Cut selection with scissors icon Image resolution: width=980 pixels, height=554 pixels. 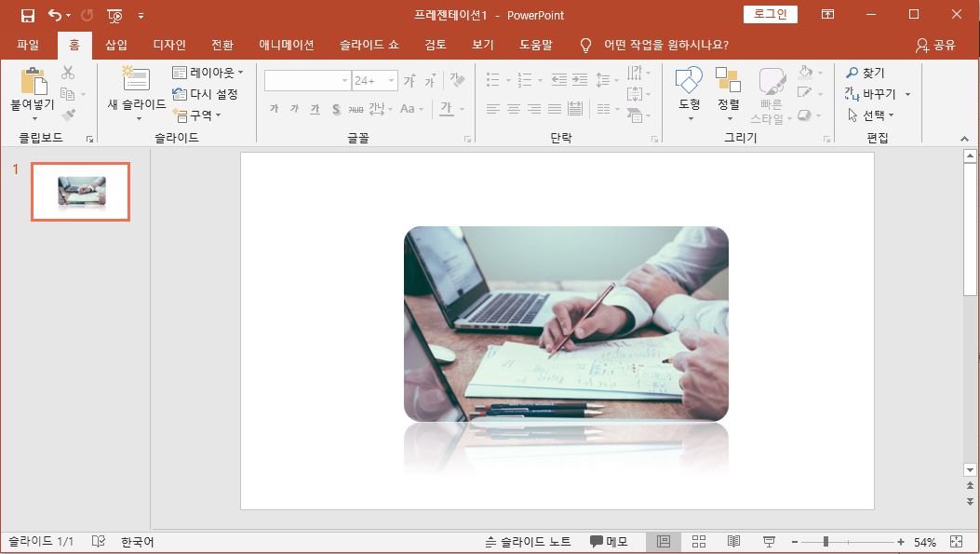coord(68,73)
